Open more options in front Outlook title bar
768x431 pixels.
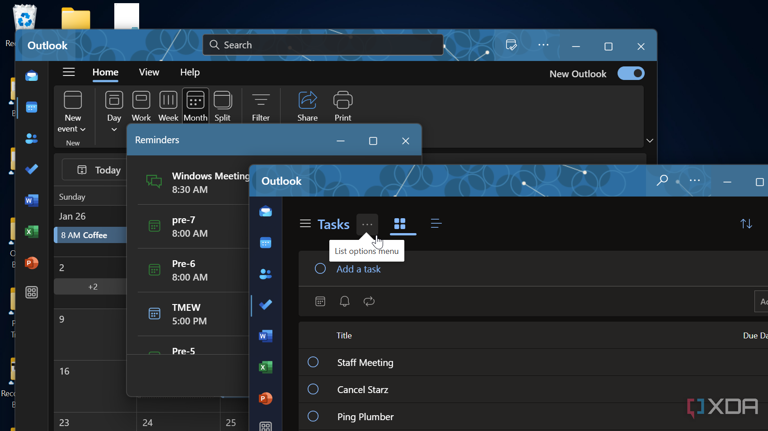click(695, 181)
